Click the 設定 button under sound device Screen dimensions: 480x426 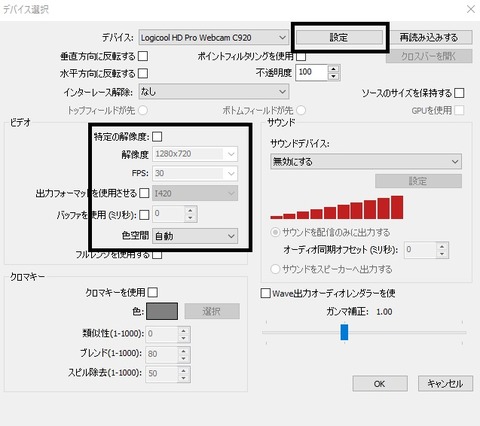click(x=418, y=181)
